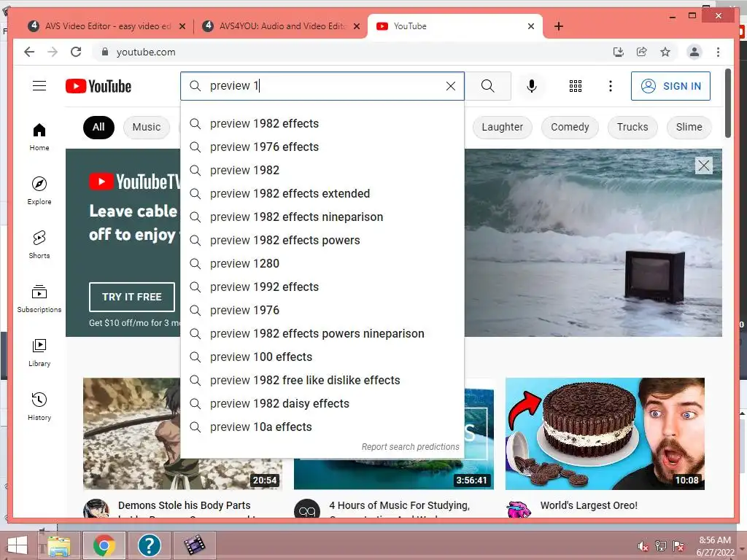Reload the page in Chrome

(76, 52)
